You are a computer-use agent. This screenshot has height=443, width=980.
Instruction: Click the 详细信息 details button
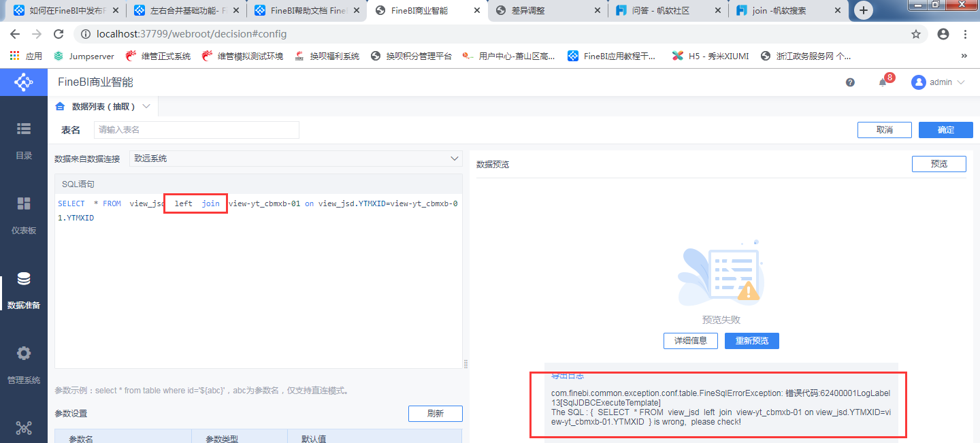[x=691, y=341]
